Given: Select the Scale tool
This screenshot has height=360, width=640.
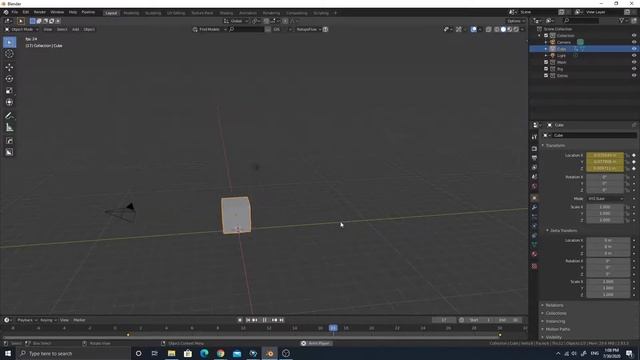Looking at the screenshot, I should (9, 91).
